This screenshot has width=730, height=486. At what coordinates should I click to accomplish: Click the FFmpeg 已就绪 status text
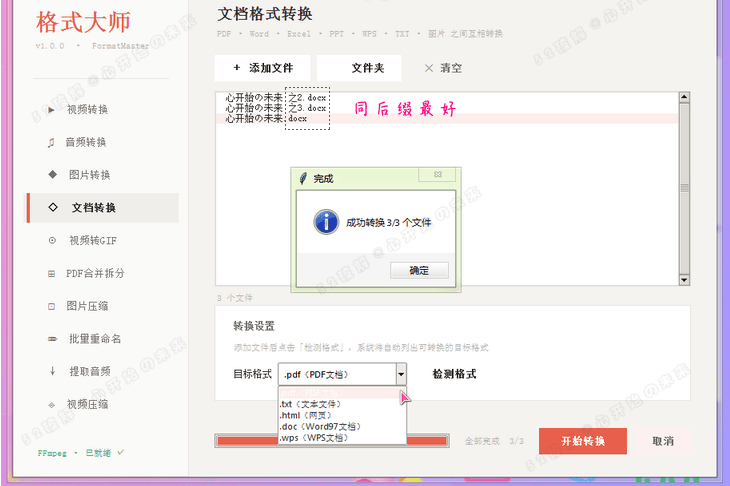coord(81,453)
